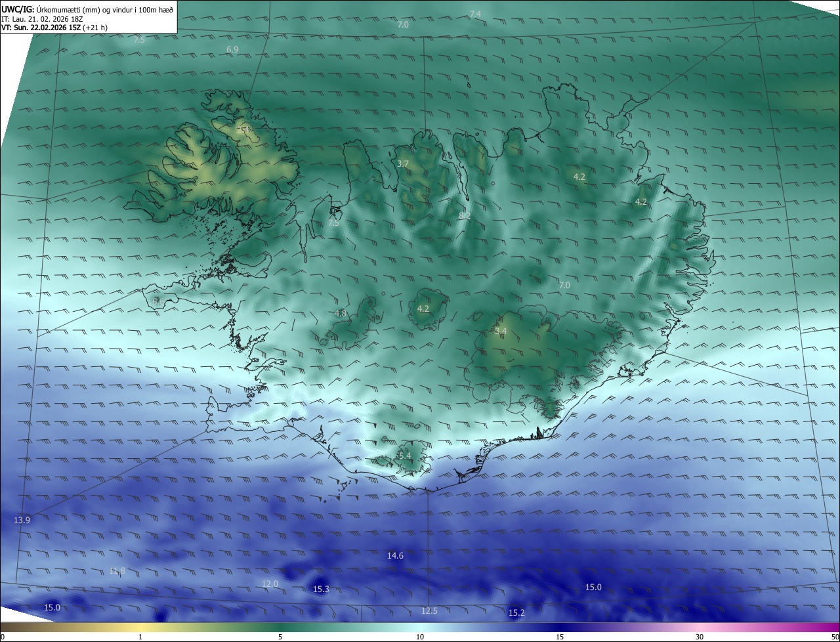Click the color scale tick label 1
This screenshot has width=840, height=642.
[140, 637]
